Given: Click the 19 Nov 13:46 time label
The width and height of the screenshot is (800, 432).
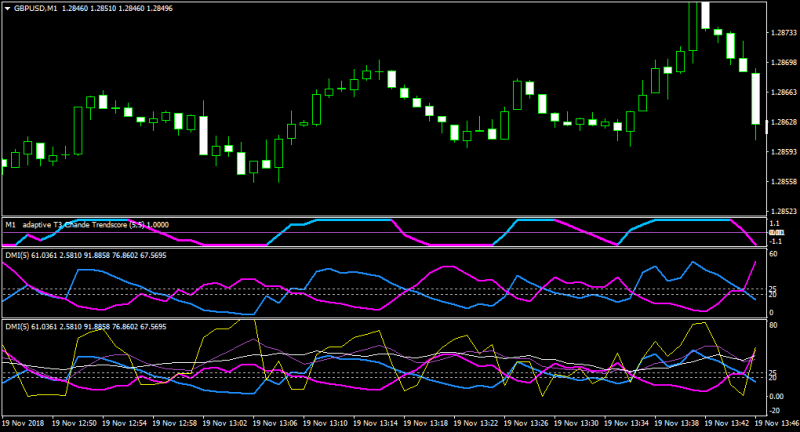Looking at the screenshot, I should (x=777, y=423).
